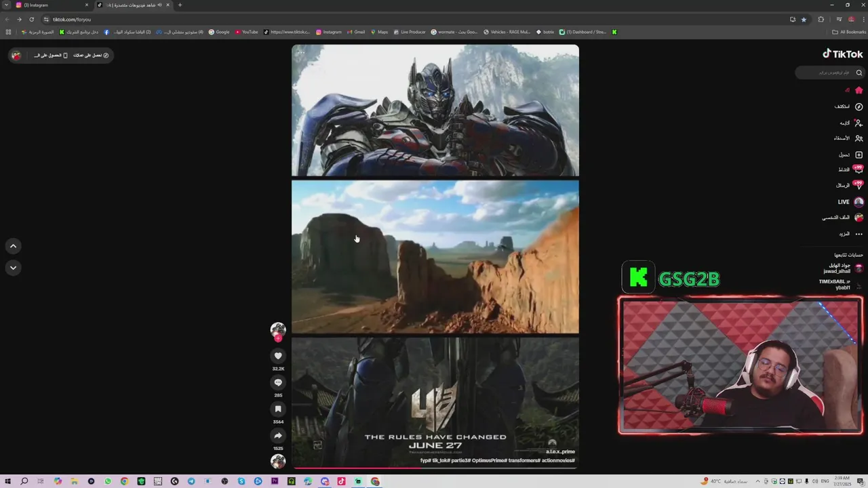Go to previous video with up arrow
The image size is (868, 488).
(13, 246)
